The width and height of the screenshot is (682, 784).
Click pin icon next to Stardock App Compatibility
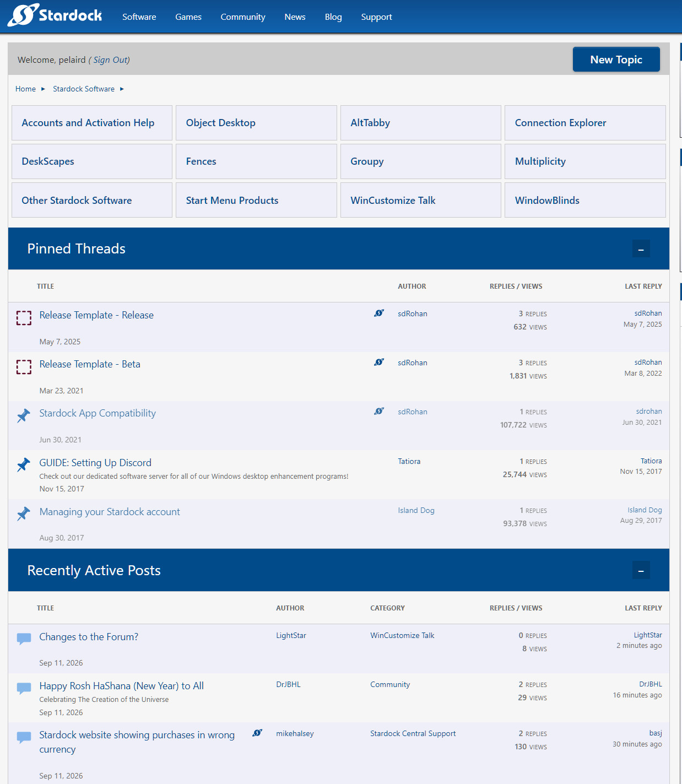[x=24, y=416]
